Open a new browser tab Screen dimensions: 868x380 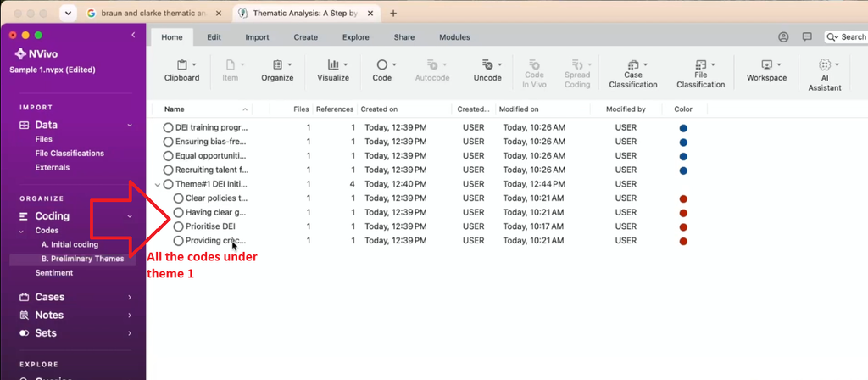coord(393,14)
